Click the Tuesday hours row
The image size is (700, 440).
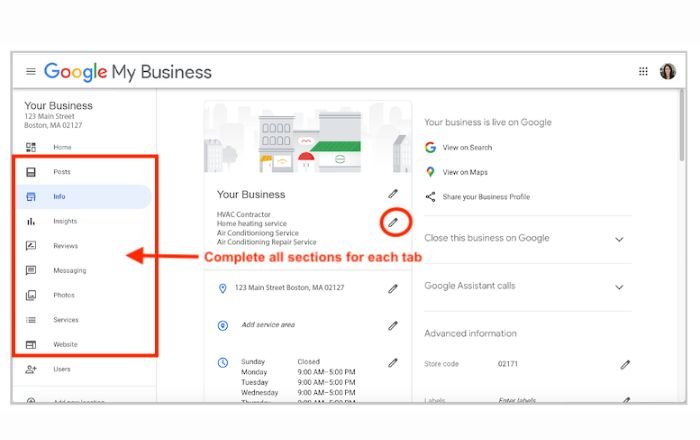coord(298,382)
